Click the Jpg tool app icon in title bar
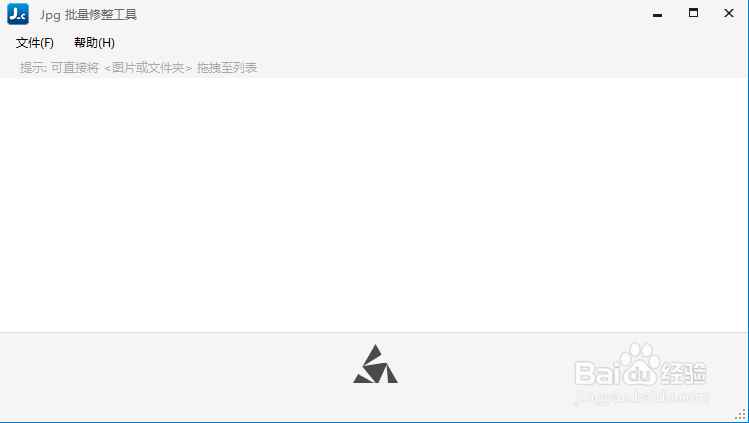This screenshot has width=749, height=423. pyautogui.click(x=18, y=14)
